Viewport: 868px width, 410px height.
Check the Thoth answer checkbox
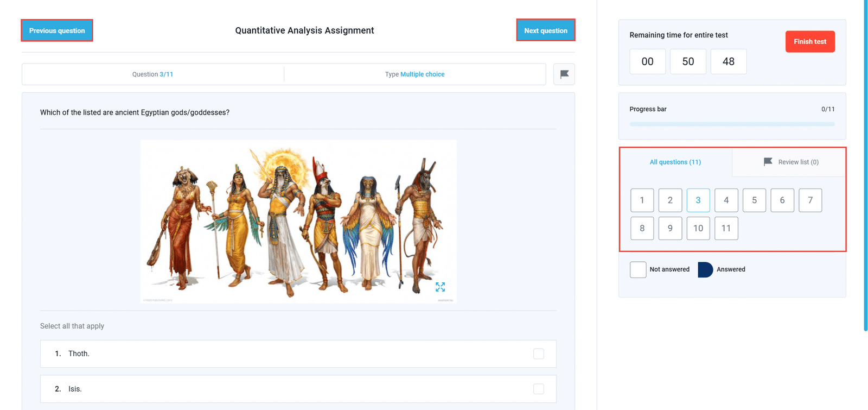click(x=538, y=354)
